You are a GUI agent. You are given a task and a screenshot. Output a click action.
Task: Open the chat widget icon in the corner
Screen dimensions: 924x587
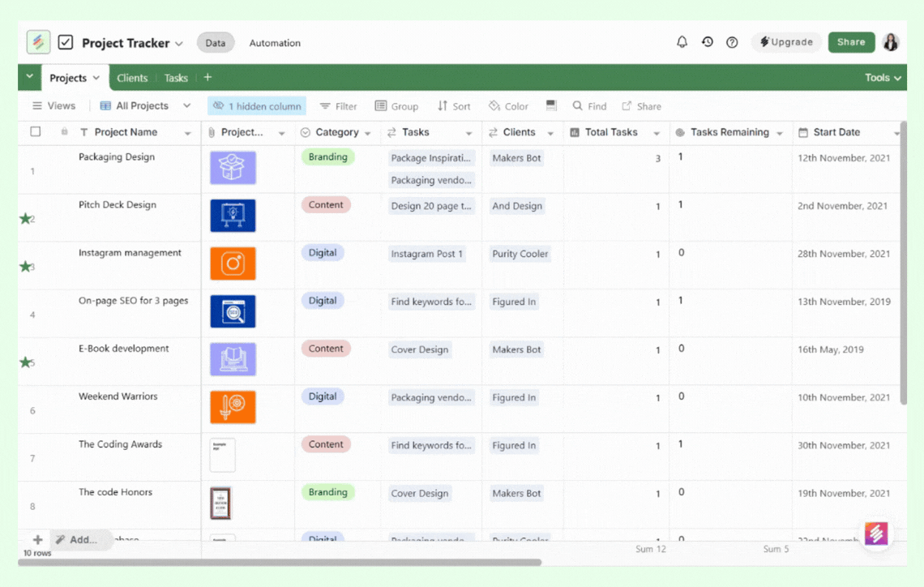pyautogui.click(x=876, y=533)
